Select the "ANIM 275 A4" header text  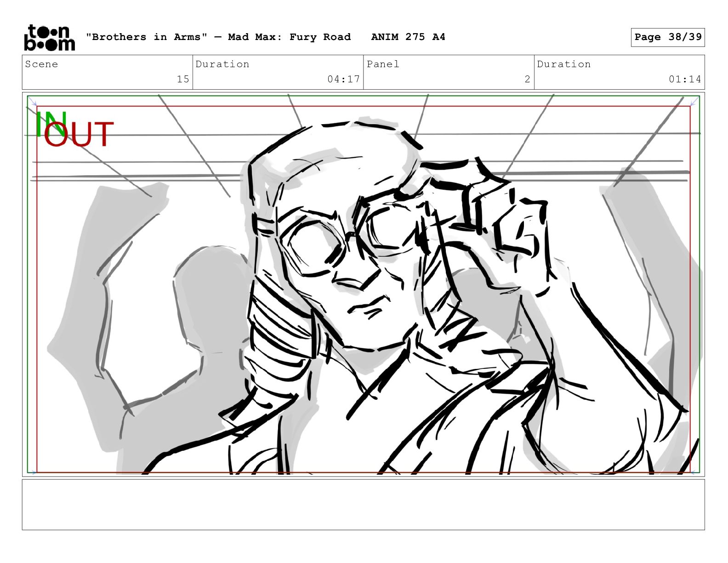[x=408, y=37]
